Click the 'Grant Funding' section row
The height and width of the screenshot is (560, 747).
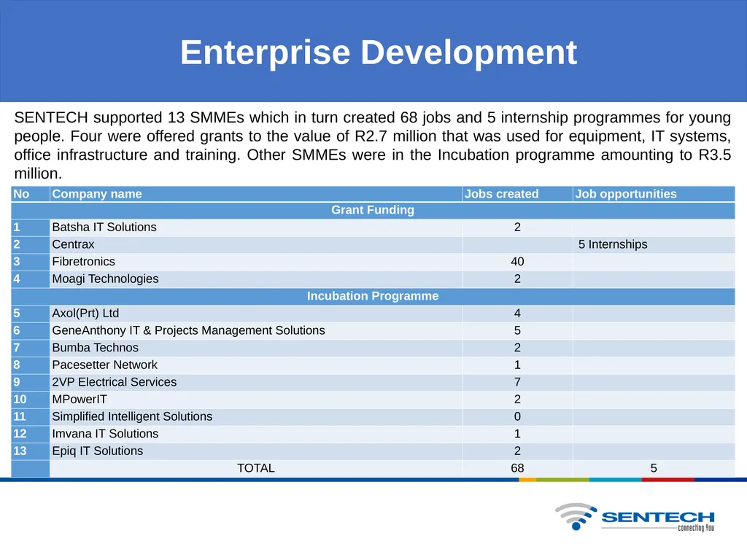tap(373, 210)
